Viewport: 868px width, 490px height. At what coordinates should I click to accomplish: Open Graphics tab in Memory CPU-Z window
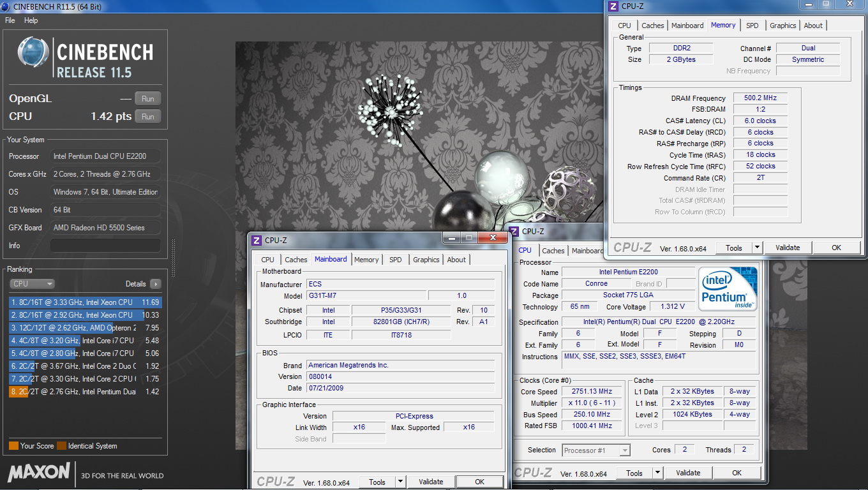pos(783,26)
